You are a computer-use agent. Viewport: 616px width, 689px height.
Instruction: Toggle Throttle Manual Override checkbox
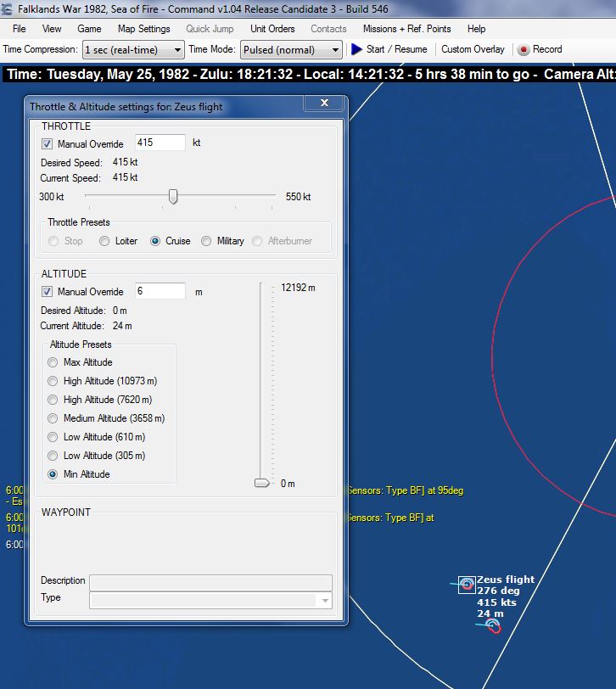click(x=47, y=144)
